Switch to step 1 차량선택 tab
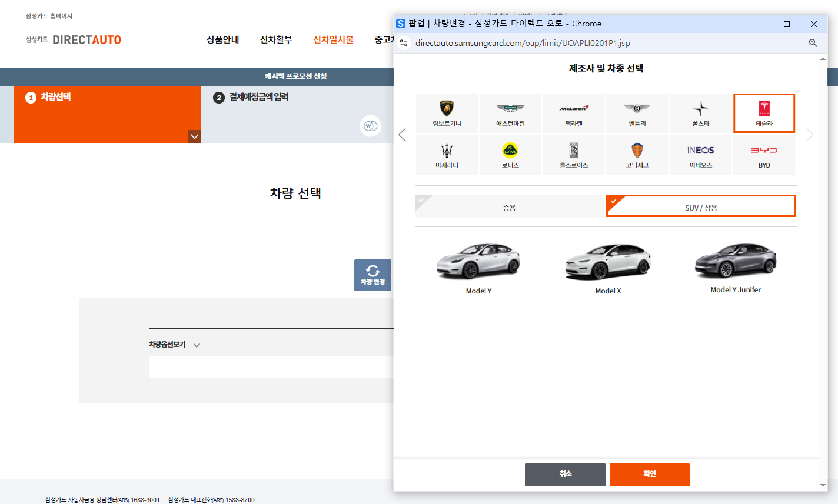Screen dimensions: 838x504 (107, 114)
